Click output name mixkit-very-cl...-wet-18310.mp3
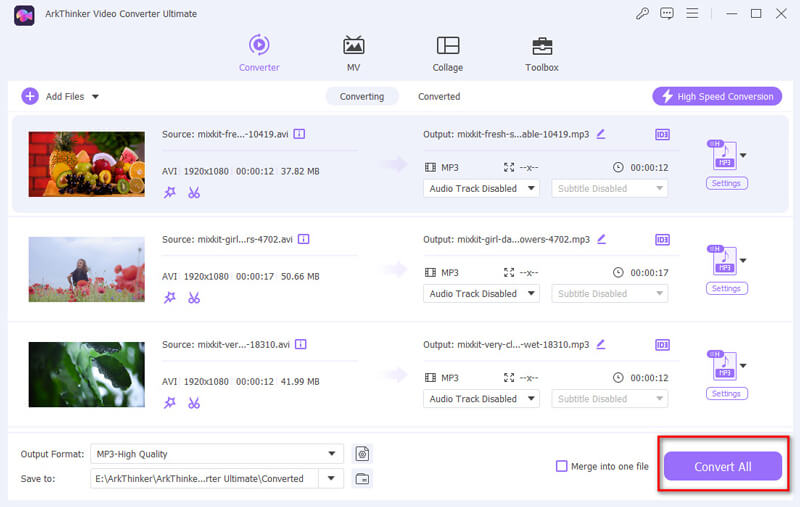The width and height of the screenshot is (800, 507). (x=523, y=344)
